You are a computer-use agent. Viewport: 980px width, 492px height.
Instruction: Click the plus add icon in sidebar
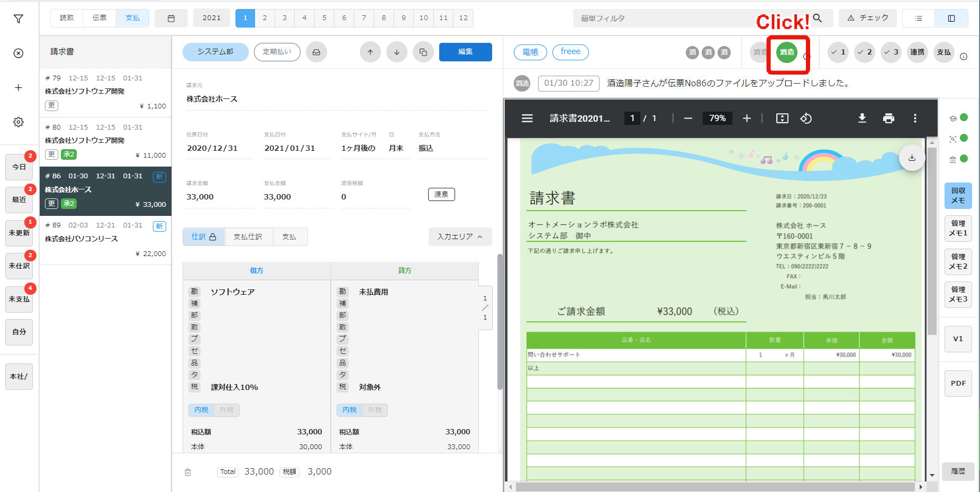pos(19,88)
